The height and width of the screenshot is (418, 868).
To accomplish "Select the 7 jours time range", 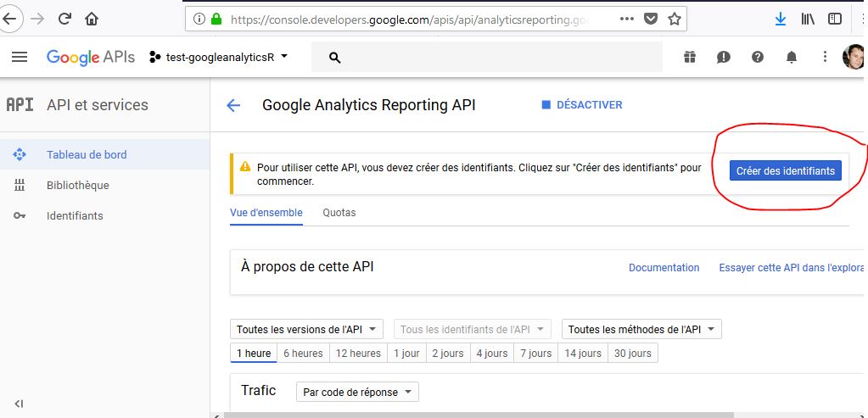I will [x=536, y=354].
